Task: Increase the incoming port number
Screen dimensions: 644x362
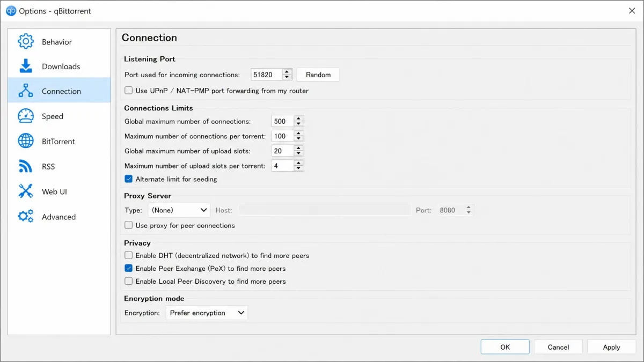Action: [287, 72]
